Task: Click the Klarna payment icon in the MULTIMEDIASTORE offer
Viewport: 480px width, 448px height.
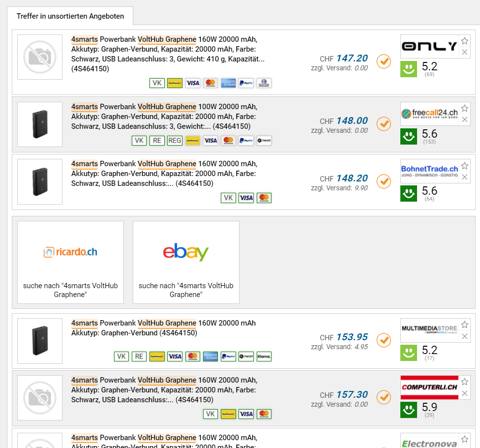Action: point(264,357)
